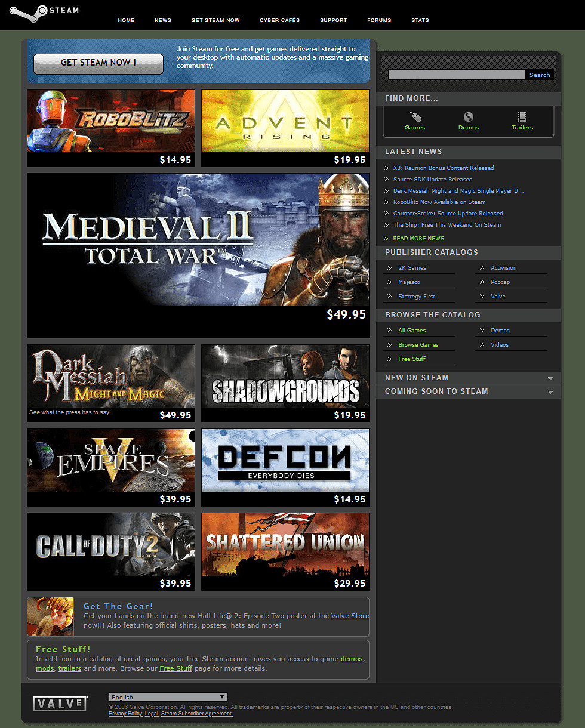Click inside the search input field
Image resolution: width=585 pixels, height=728 pixels.
coord(456,74)
